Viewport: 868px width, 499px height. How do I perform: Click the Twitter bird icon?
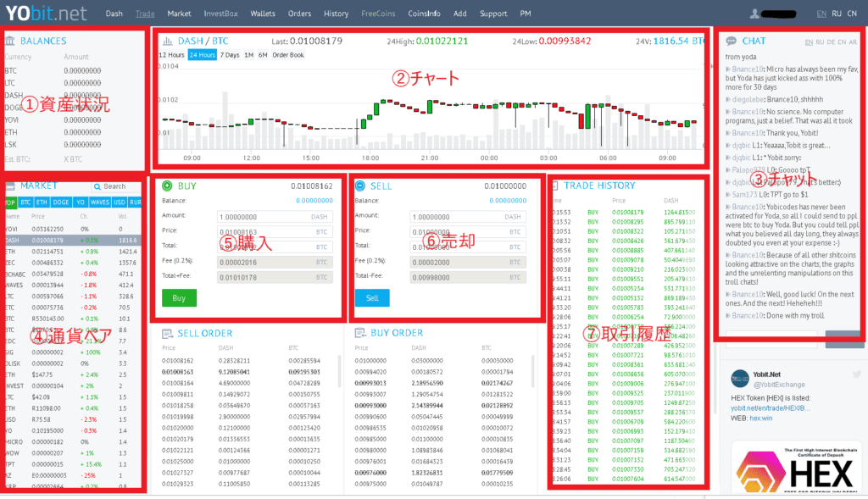click(857, 374)
